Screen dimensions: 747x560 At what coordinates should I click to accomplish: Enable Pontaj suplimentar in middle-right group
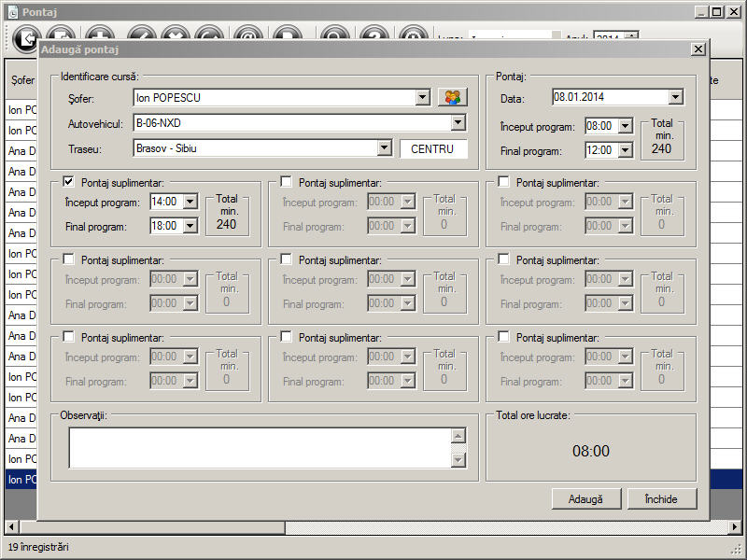tap(503, 259)
